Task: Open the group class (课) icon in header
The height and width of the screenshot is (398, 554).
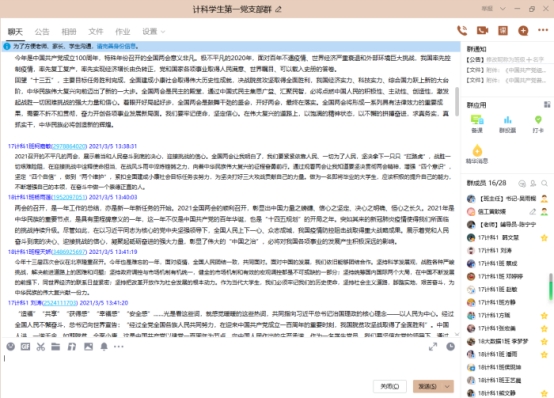Action: tap(503, 31)
